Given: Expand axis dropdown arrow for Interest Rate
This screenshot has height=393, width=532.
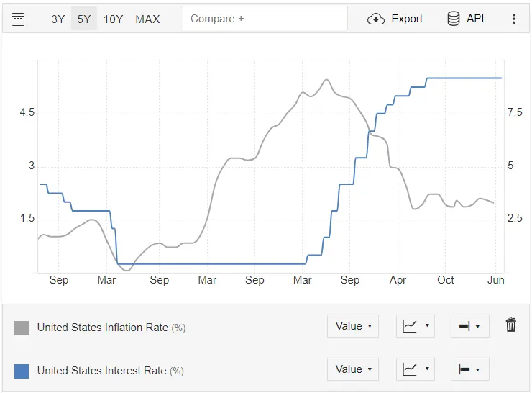Looking at the screenshot, I should click(x=477, y=370).
